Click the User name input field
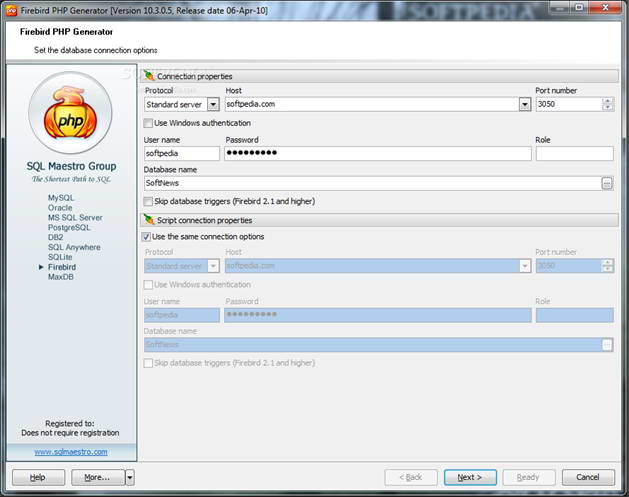The height and width of the screenshot is (497, 629). pyautogui.click(x=181, y=154)
